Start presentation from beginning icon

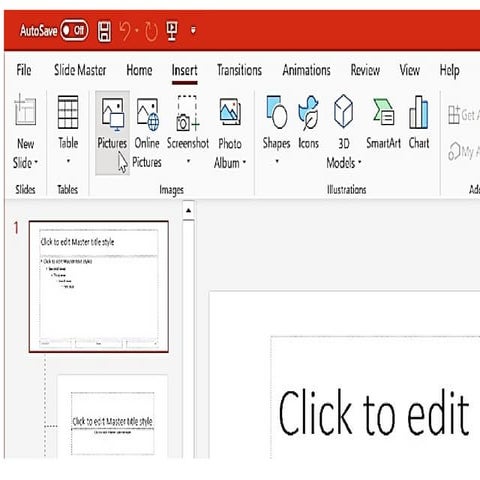pos(172,31)
